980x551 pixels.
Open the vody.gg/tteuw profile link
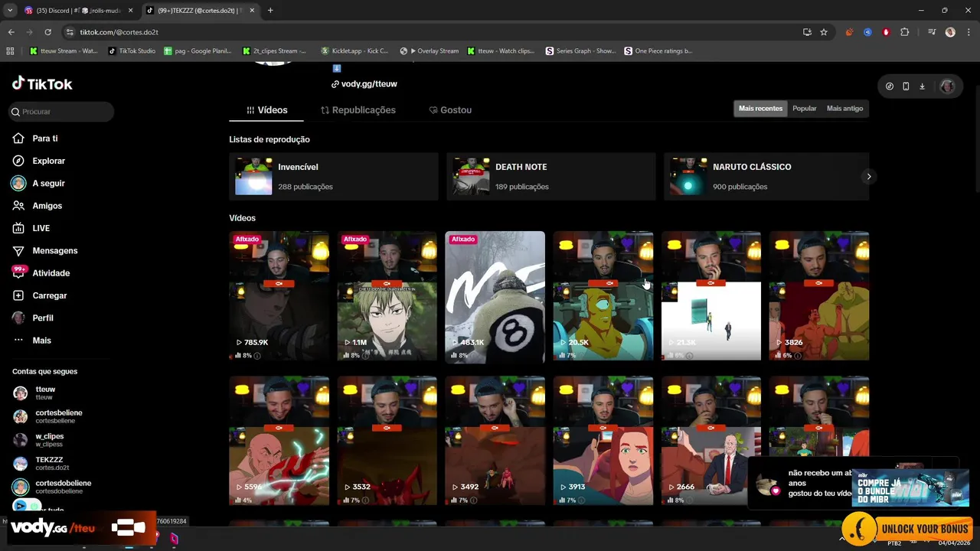click(x=364, y=84)
